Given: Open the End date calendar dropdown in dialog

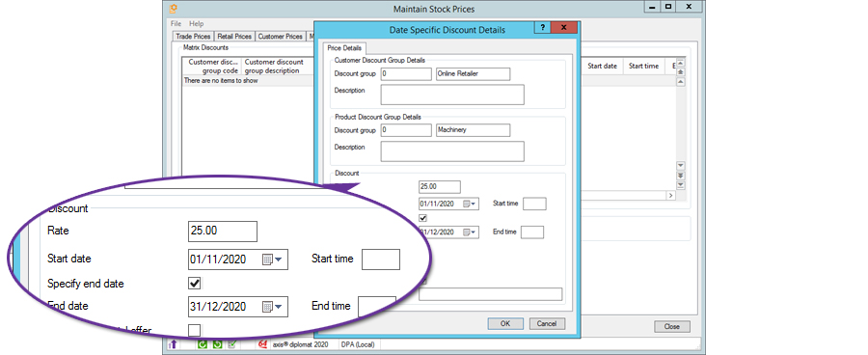Looking at the screenshot, I should click(x=470, y=232).
